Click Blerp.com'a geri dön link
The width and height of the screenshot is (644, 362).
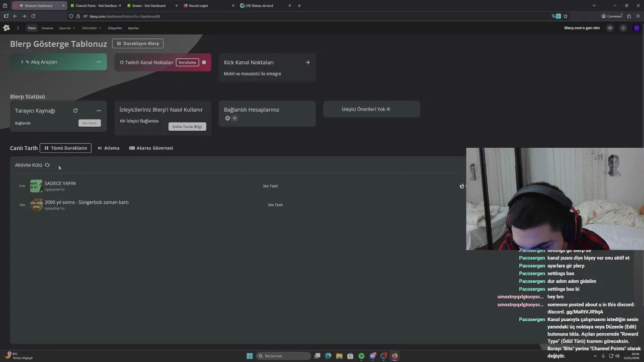[x=582, y=28]
